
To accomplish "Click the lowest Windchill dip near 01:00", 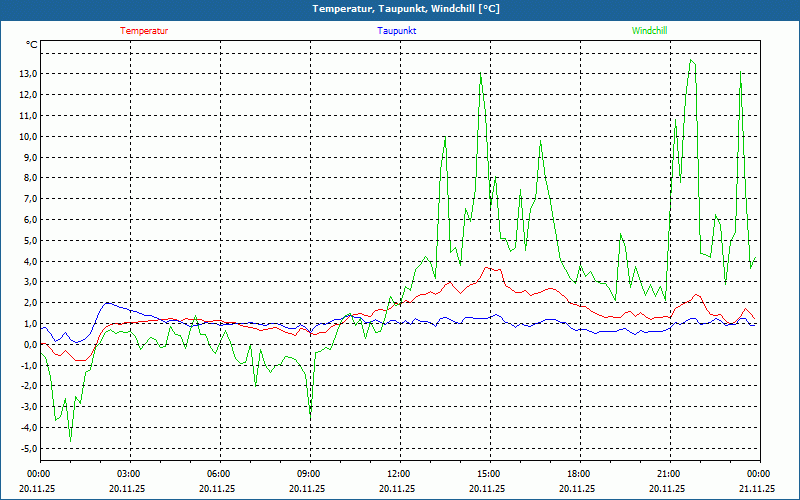I will pos(70,440).
